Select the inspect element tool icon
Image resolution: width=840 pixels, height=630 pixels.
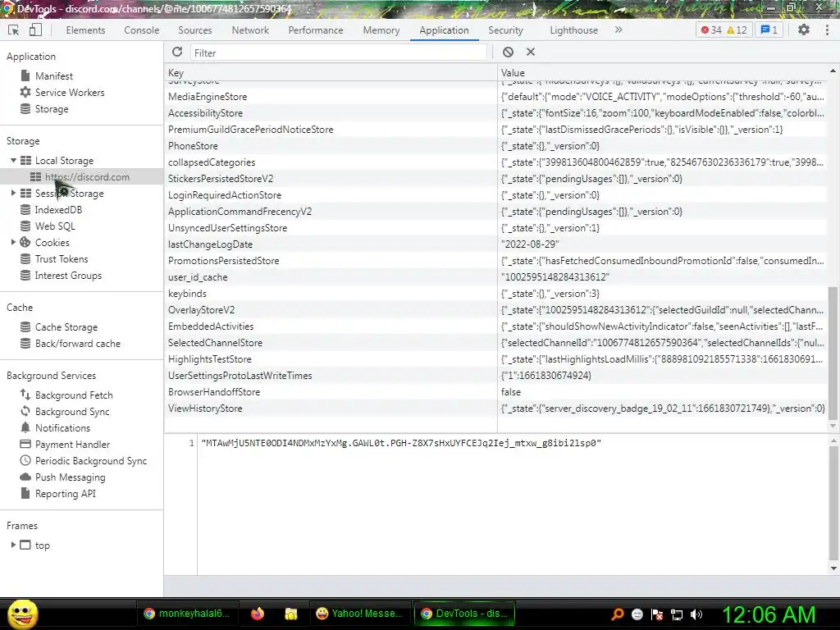(x=14, y=30)
